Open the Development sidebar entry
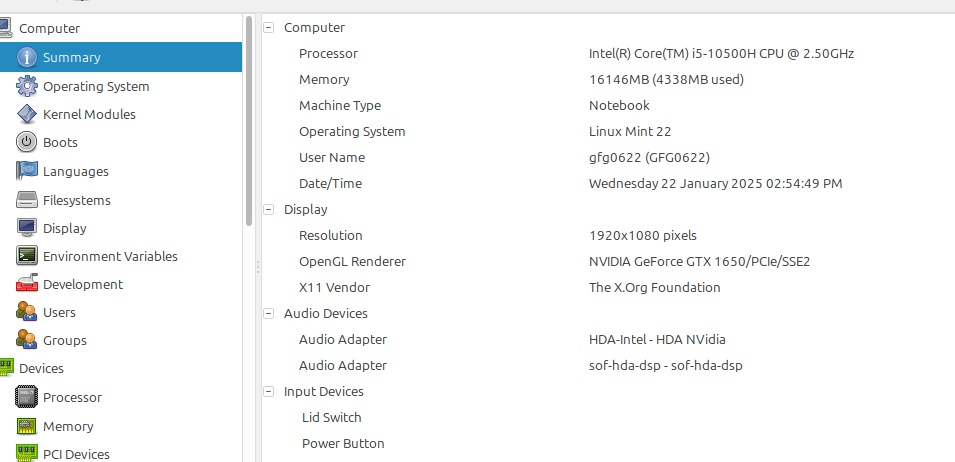Viewport: 955px width, 462px height. [83, 284]
